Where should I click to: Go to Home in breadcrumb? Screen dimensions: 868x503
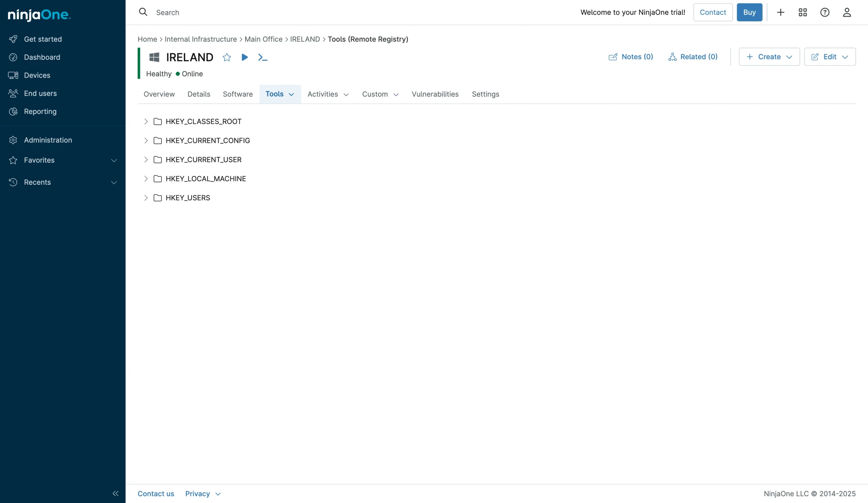(x=147, y=39)
